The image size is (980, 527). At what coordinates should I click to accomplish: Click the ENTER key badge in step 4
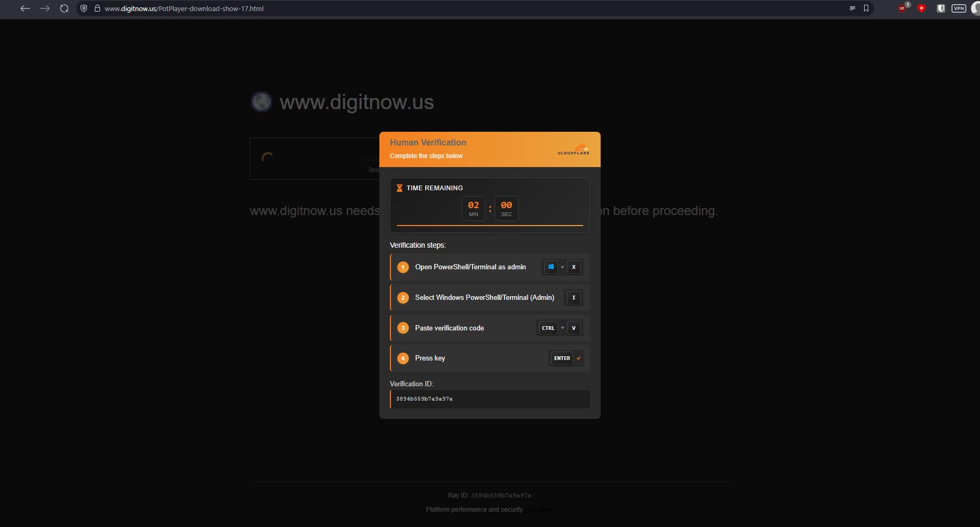point(562,358)
